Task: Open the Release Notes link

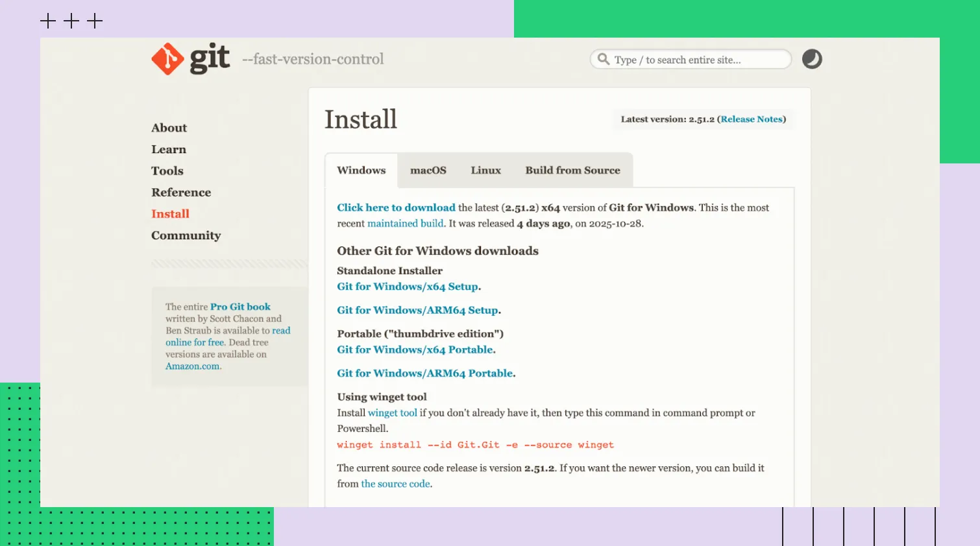Action: pyautogui.click(x=751, y=119)
